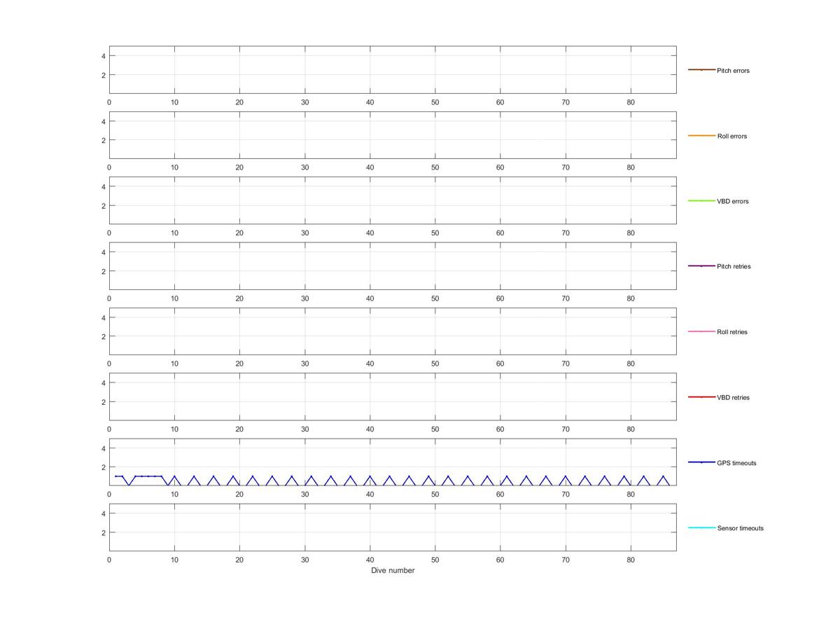Click tick label '30' under the Roll retries plot

click(304, 364)
